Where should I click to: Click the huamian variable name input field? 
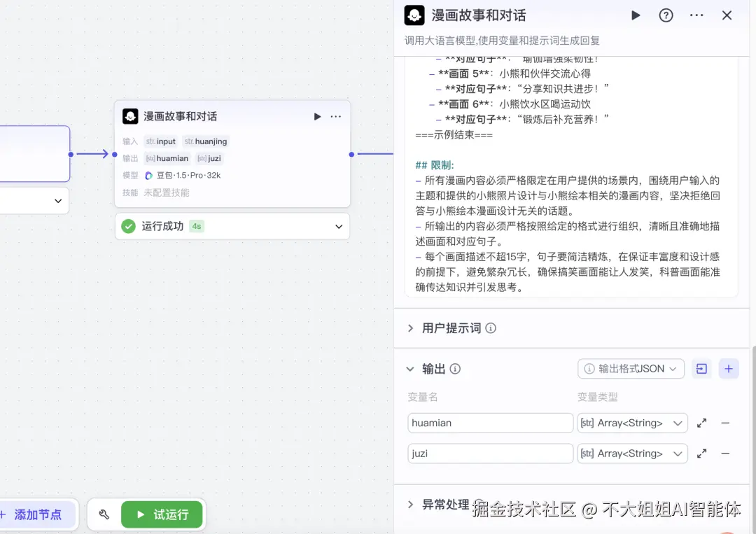point(490,423)
